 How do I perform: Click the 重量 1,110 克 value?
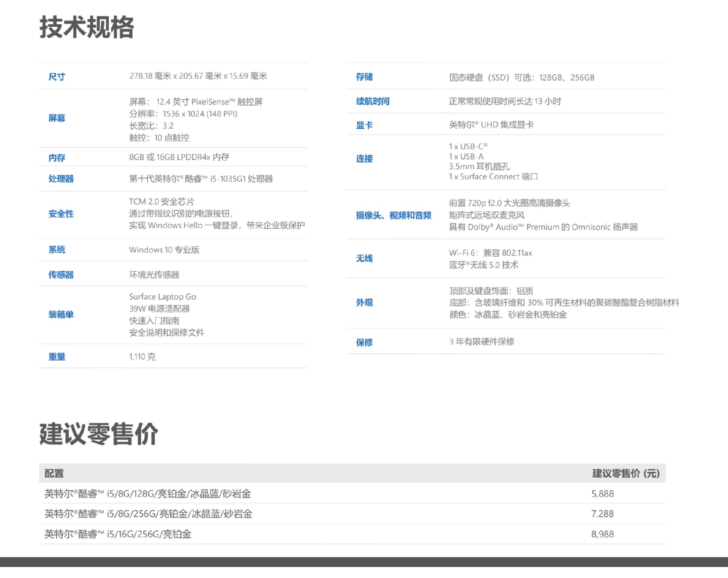[x=142, y=357]
